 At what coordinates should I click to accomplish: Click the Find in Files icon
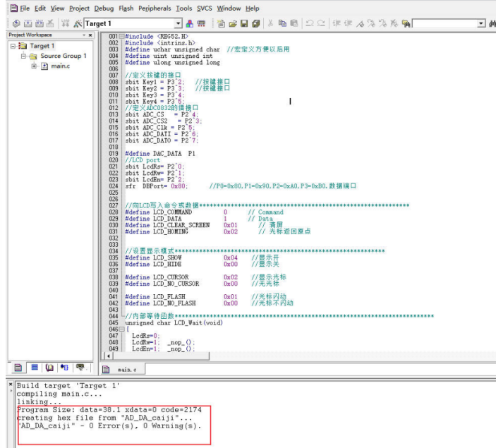(406, 23)
